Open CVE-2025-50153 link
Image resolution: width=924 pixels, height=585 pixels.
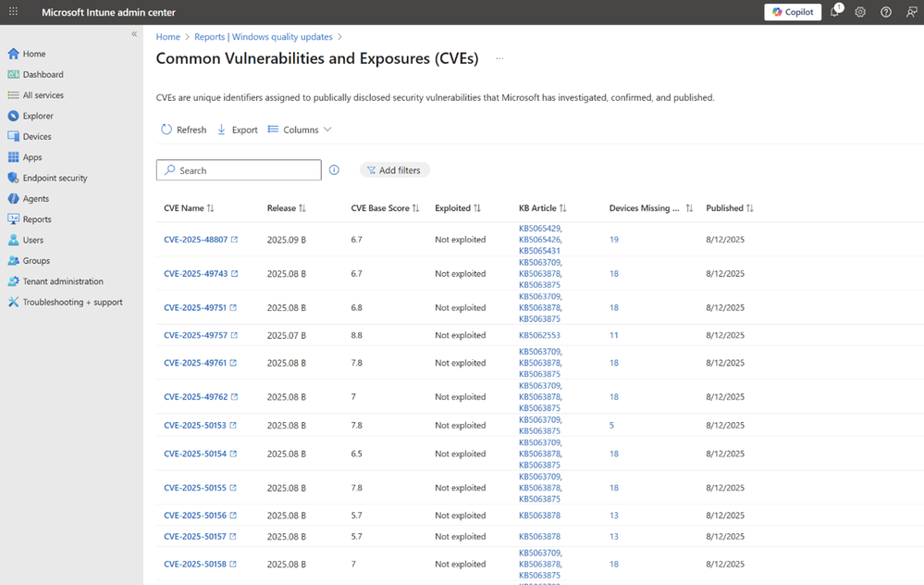click(x=195, y=425)
